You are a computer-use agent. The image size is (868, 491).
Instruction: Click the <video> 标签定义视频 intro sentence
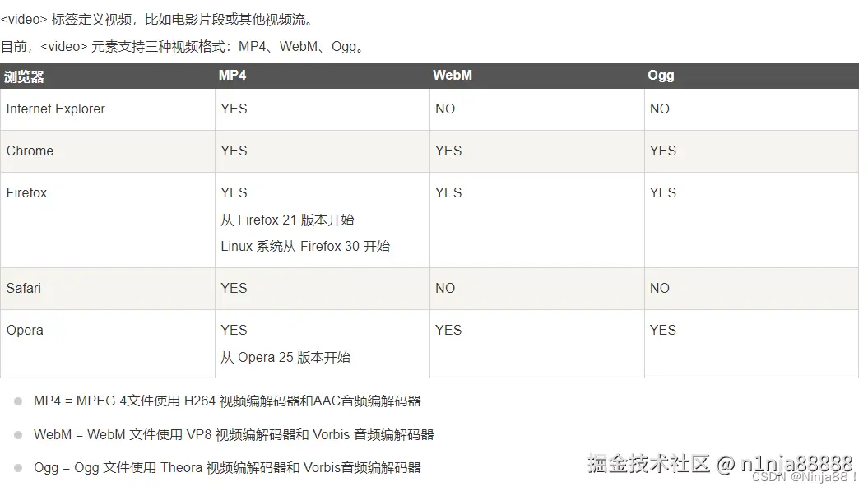(158, 20)
